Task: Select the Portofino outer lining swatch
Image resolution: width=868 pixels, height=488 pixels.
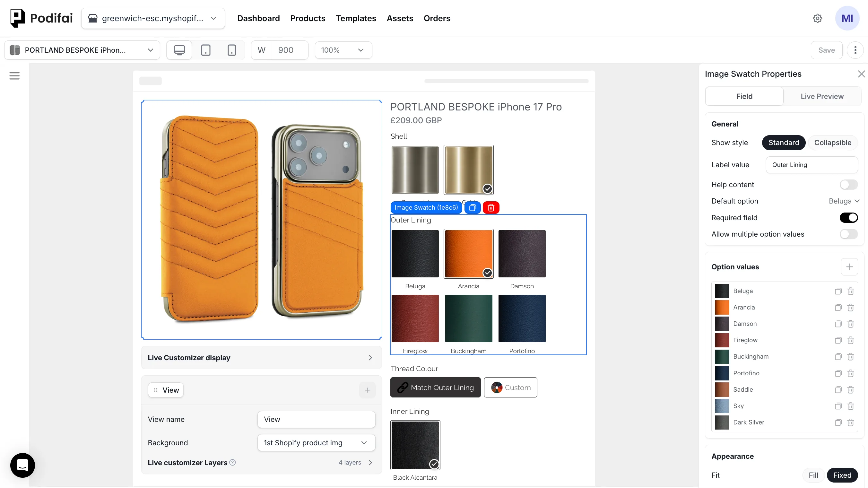Action: pyautogui.click(x=522, y=318)
